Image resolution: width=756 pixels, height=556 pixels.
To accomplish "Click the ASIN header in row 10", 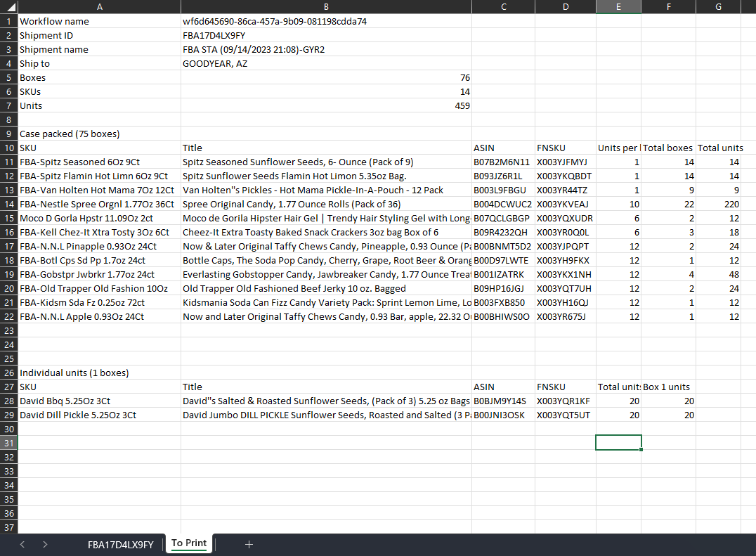I will click(x=503, y=148).
